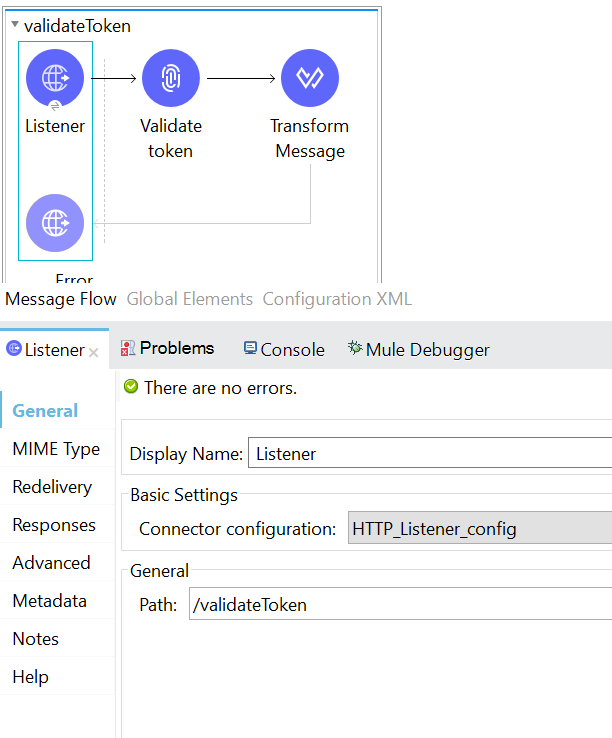Click the Display Name input field
Image resolution: width=612 pixels, height=738 pixels.
tap(430, 453)
